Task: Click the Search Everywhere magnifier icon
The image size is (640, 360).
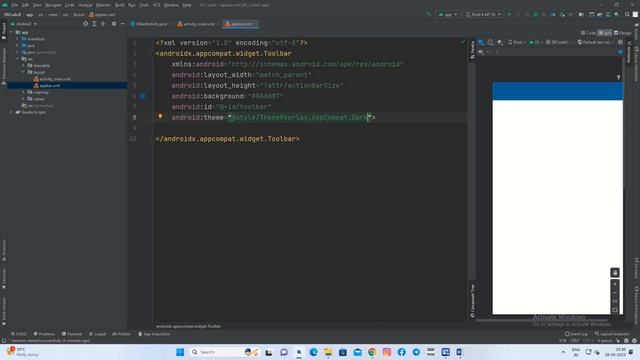Action: (627, 15)
